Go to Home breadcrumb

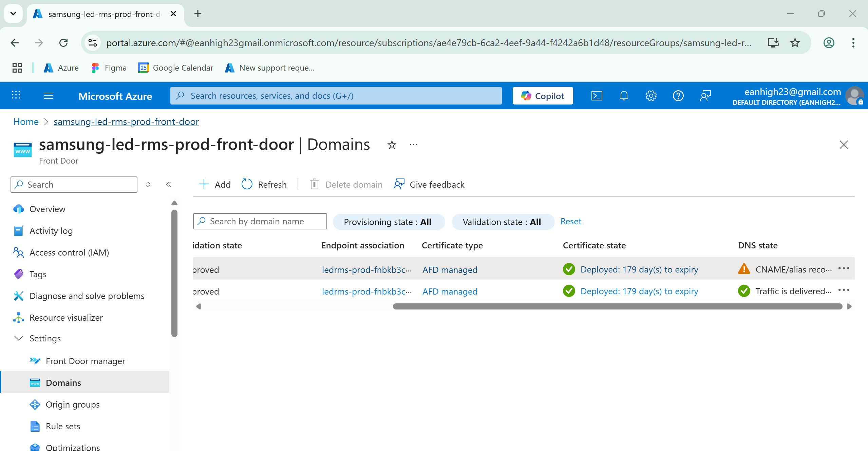click(x=26, y=122)
